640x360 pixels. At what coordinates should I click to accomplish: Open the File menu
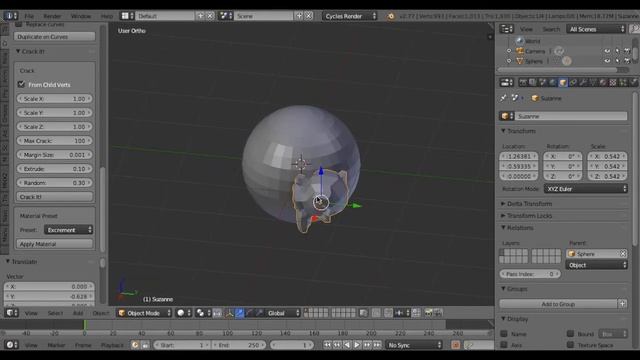29,16
